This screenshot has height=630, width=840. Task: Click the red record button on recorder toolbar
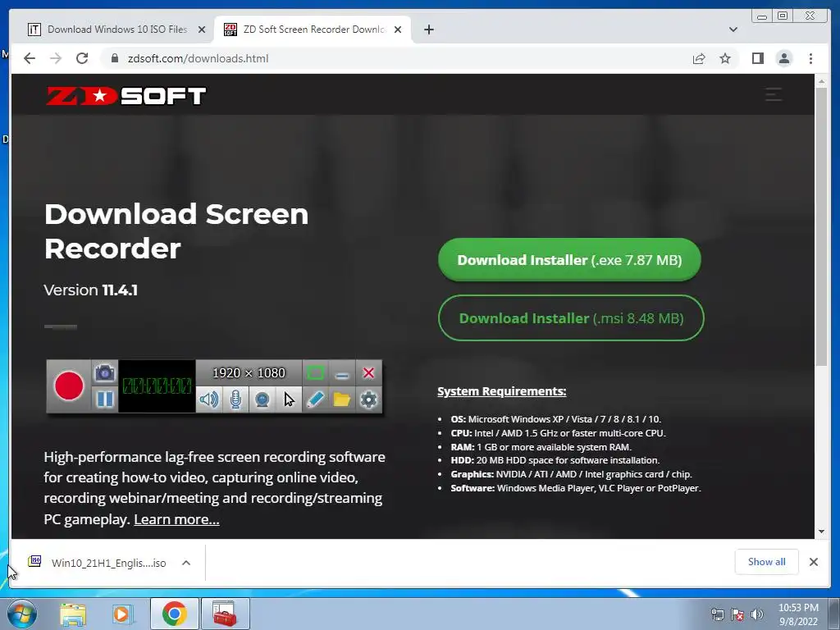pos(69,386)
